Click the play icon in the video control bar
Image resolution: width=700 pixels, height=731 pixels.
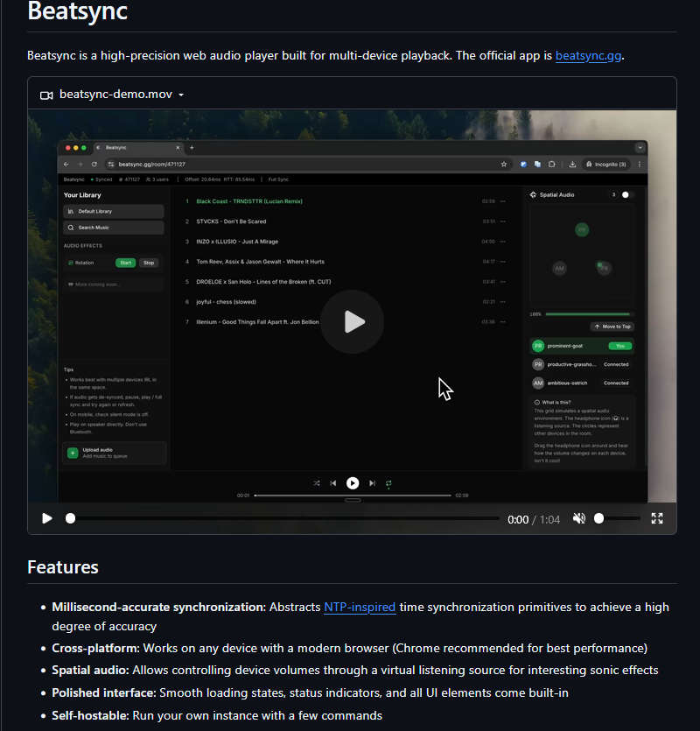tap(47, 518)
